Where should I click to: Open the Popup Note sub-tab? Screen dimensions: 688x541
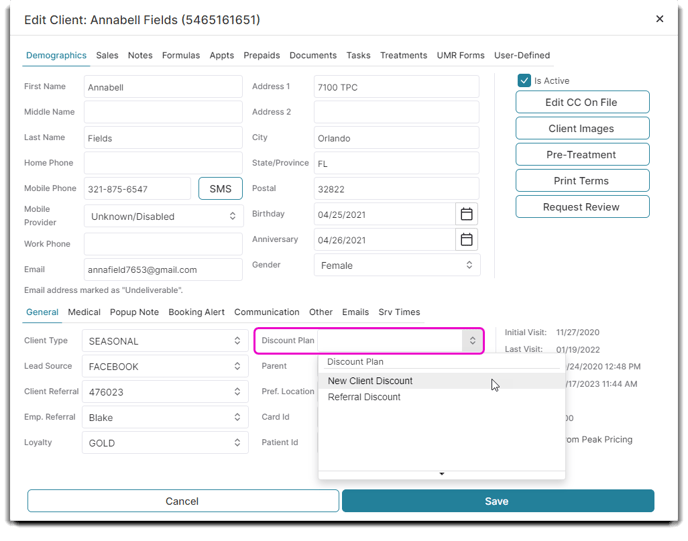point(134,312)
